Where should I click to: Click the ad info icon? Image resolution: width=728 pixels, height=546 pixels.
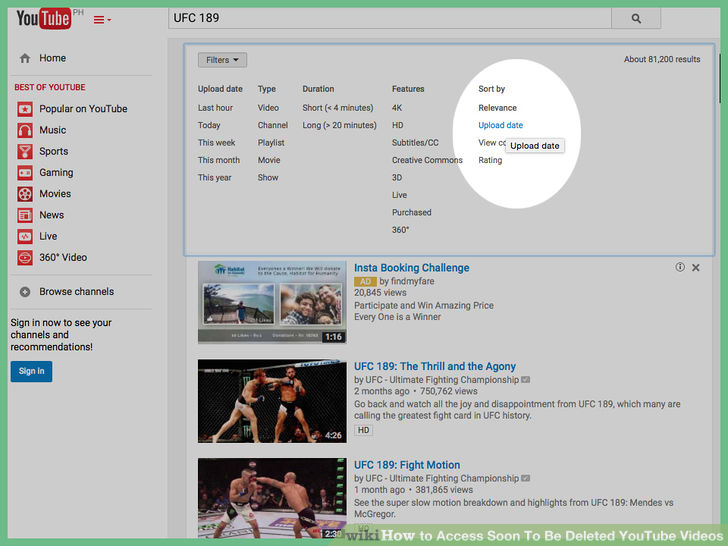[680, 267]
